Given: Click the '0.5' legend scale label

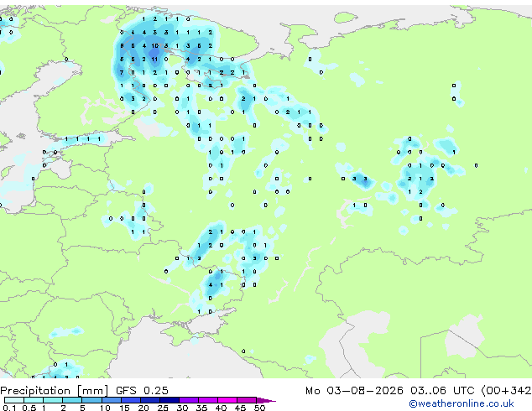Looking at the screenshot, I should coord(29,408).
